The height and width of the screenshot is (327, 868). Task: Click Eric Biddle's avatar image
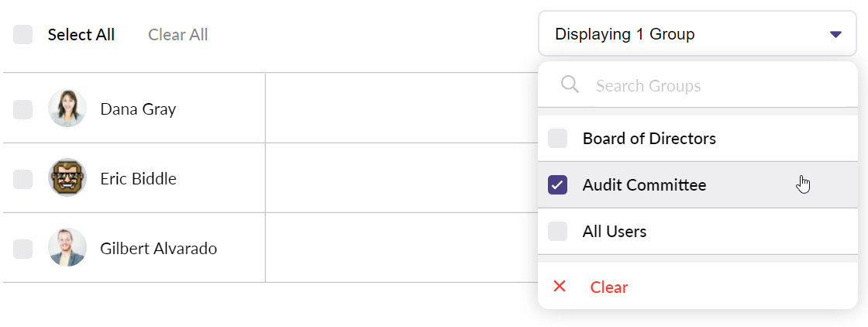coord(67,178)
